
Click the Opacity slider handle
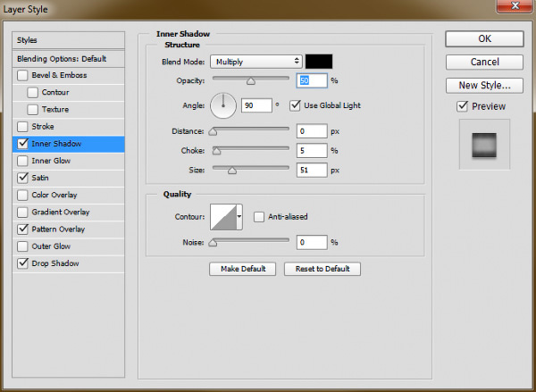251,81
